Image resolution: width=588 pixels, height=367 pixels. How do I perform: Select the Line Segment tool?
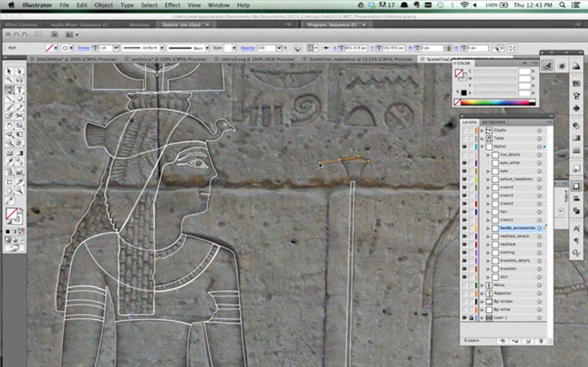[x=9, y=99]
